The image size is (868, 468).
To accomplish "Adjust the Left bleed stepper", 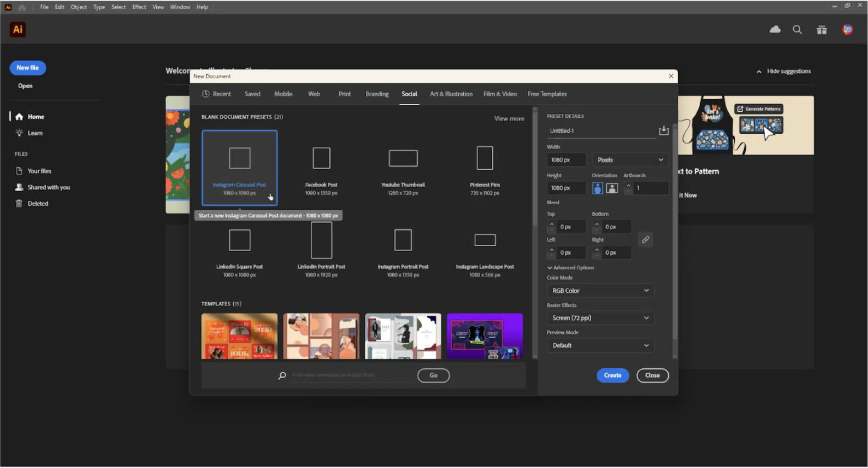I will [551, 252].
